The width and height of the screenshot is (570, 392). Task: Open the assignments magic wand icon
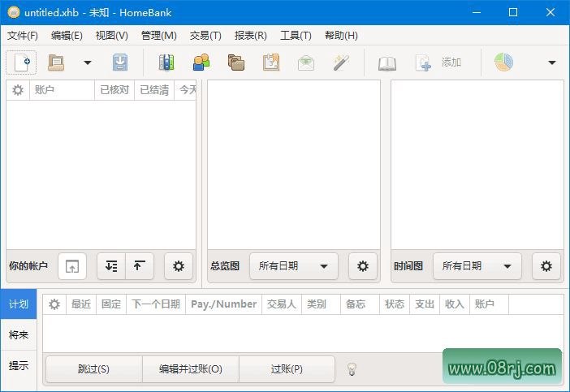[341, 62]
